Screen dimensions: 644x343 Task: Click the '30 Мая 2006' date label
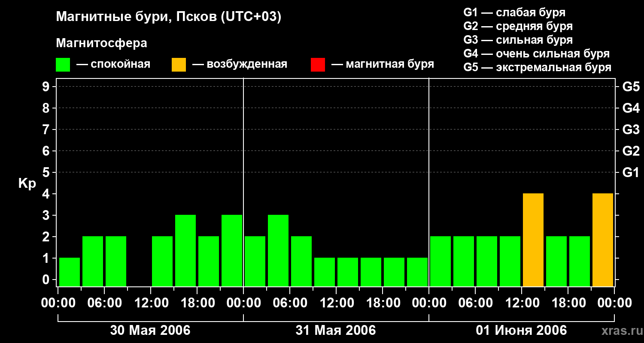[x=150, y=331]
